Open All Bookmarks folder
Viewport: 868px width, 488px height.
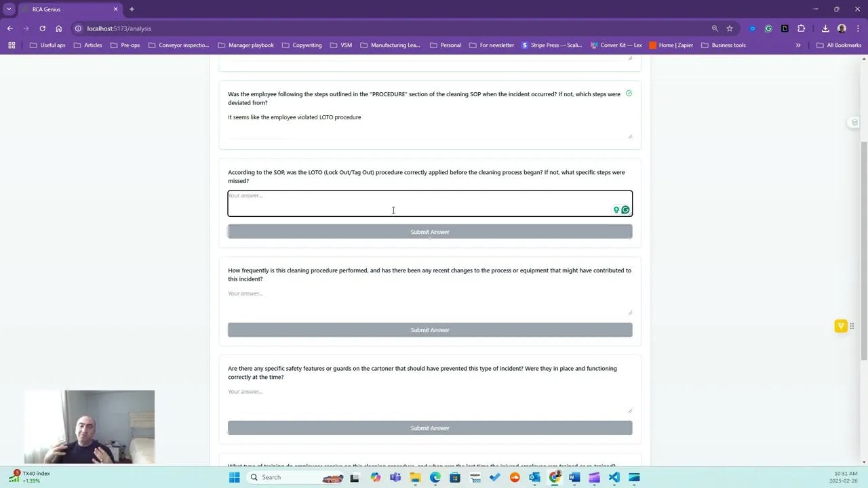pos(839,45)
